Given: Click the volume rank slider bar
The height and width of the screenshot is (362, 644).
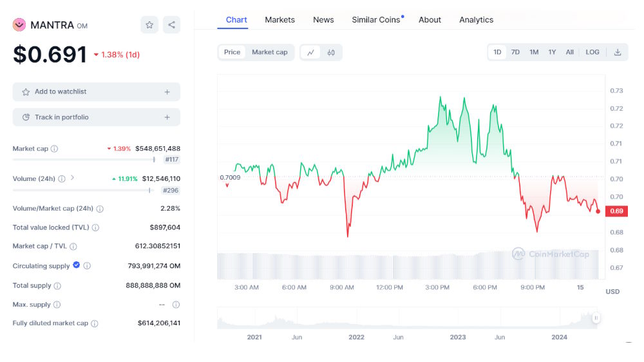Looking at the screenshot, I should 82,190.
